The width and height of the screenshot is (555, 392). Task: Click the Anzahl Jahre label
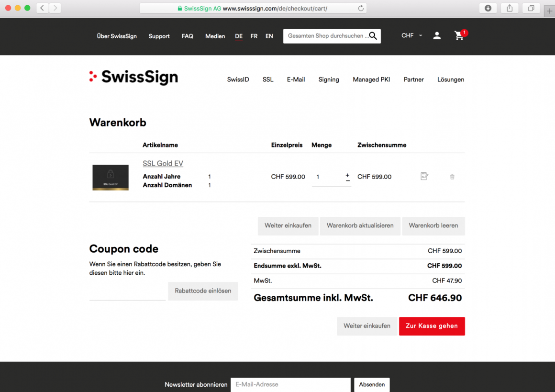[x=161, y=176]
